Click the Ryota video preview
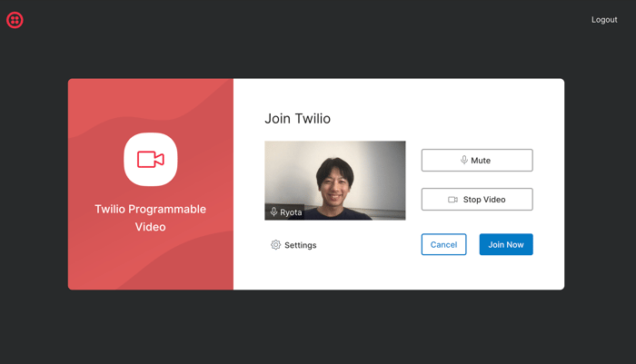Image resolution: width=636 pixels, height=364 pixels. 335,181
